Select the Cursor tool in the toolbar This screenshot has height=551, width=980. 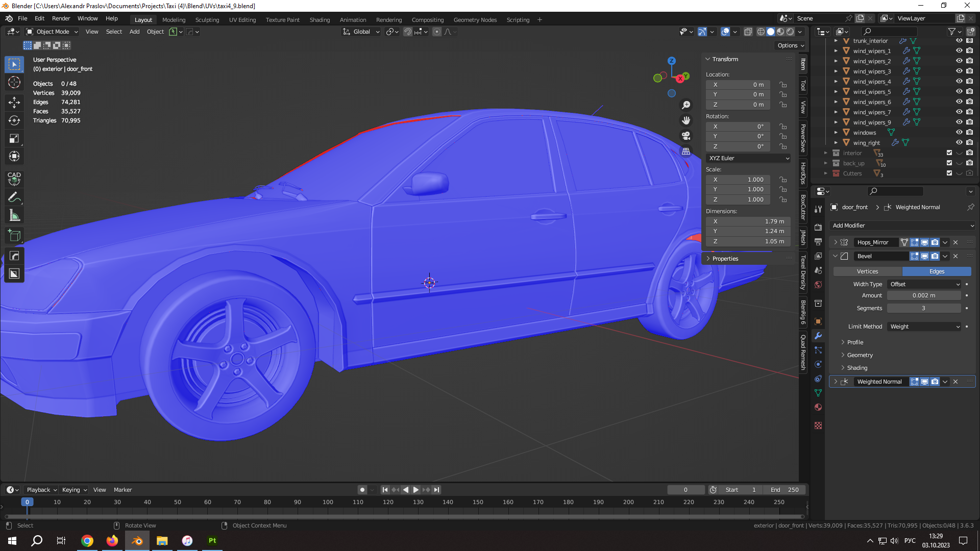pos(14,83)
